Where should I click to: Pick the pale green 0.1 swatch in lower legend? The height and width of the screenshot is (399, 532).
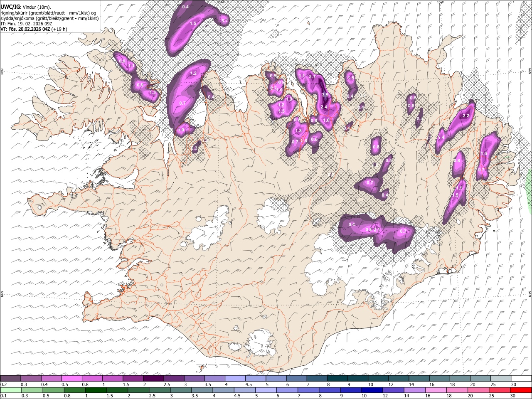click(11, 390)
